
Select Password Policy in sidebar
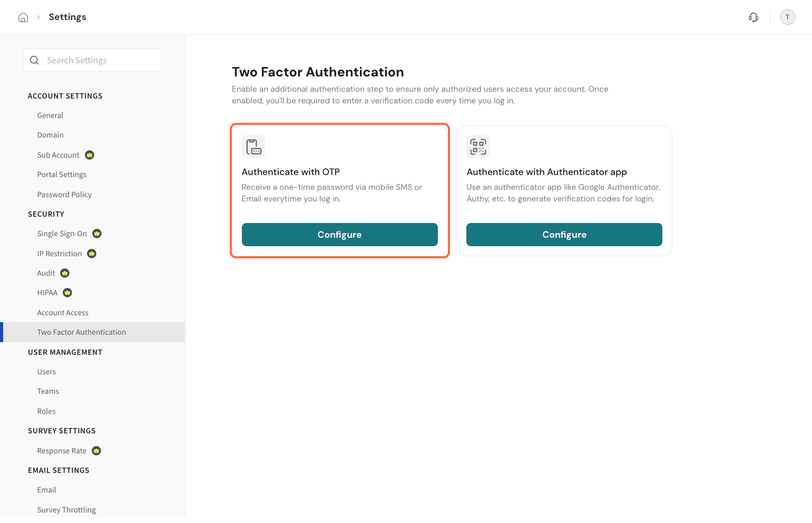click(64, 195)
